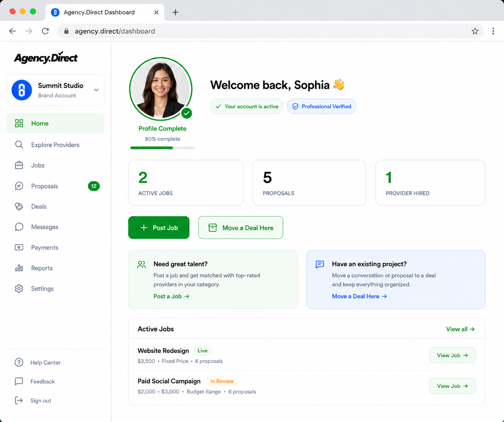Click the Paid Social Campaign job title
504x422 pixels.
point(169,381)
